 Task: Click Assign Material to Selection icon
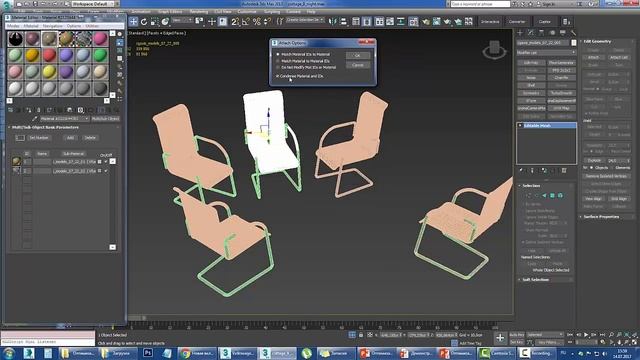pyautogui.click(x=29, y=110)
